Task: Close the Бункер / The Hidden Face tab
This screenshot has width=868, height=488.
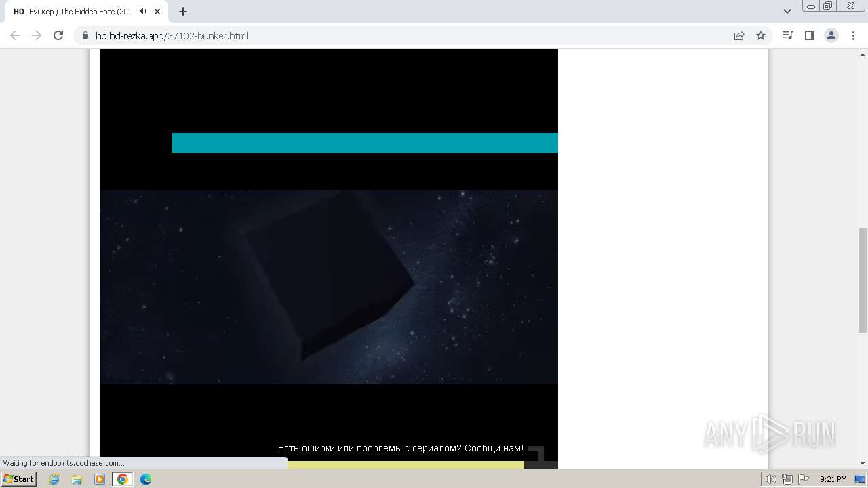Action: pos(158,12)
